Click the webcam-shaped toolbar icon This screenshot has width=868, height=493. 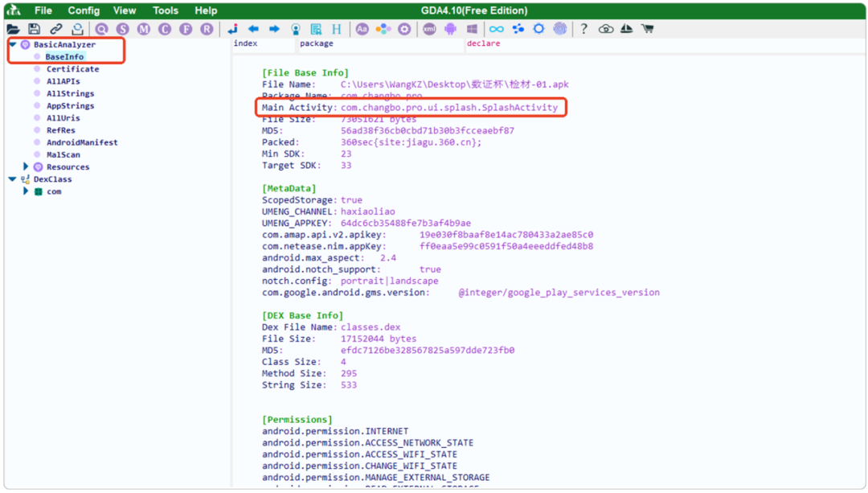tap(296, 29)
